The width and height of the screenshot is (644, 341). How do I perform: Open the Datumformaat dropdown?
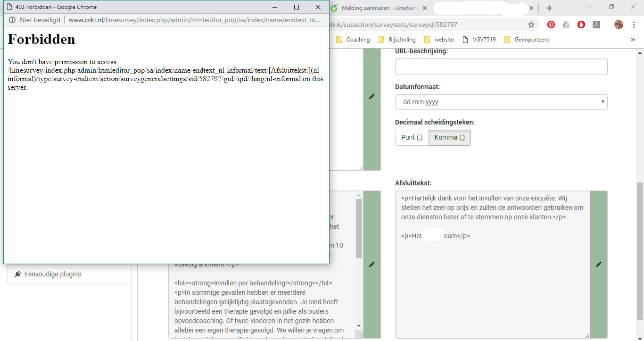(501, 102)
